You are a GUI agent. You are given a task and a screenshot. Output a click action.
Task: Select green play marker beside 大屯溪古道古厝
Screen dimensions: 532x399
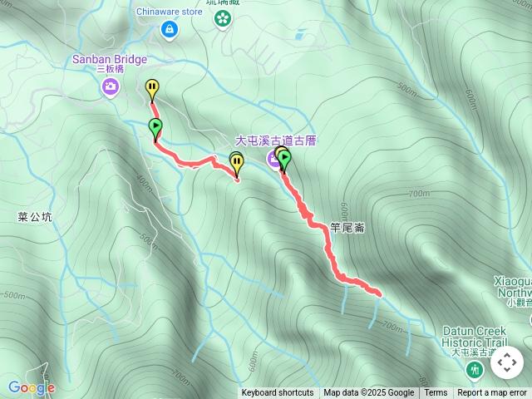284,160
